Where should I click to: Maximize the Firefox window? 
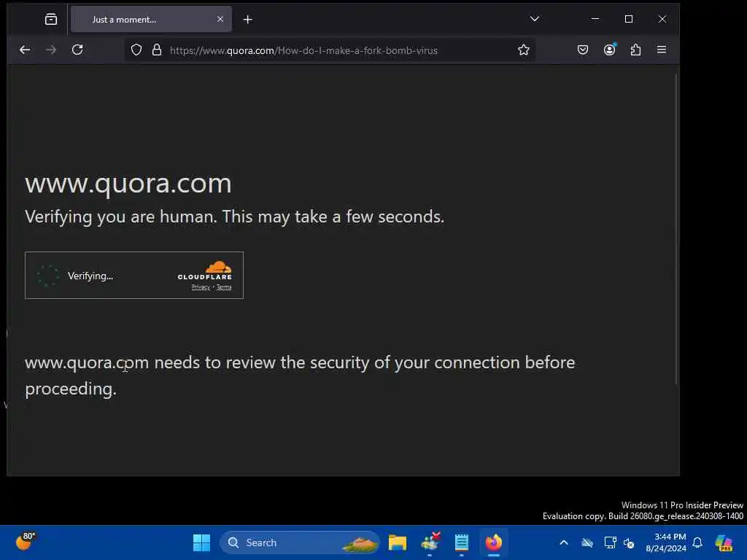629,19
